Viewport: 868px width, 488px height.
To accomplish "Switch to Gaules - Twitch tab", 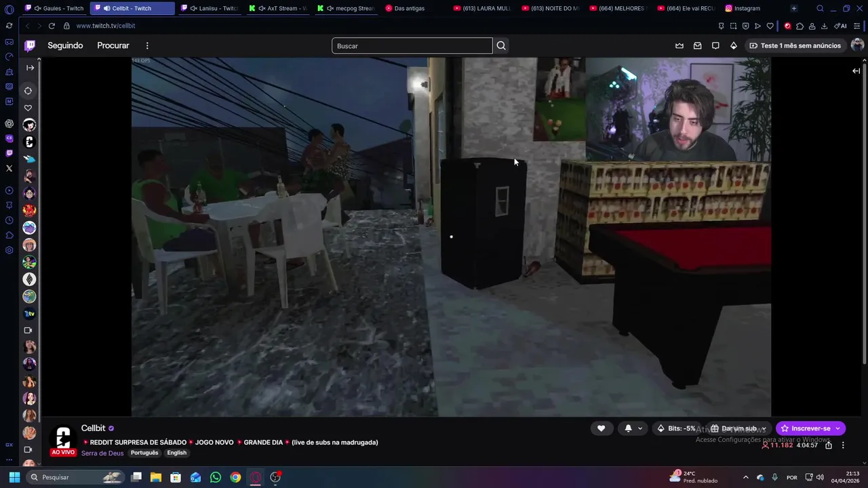I will 56,8.
